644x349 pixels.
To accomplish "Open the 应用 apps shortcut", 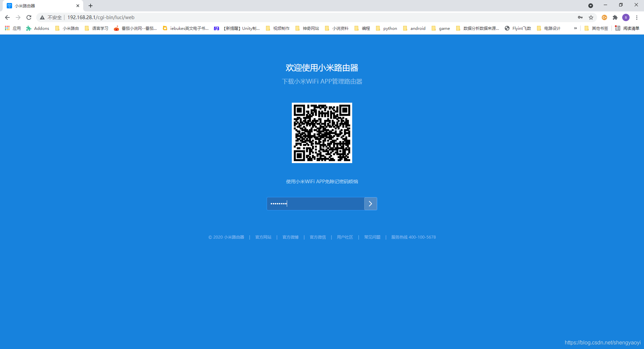I will 13,28.
